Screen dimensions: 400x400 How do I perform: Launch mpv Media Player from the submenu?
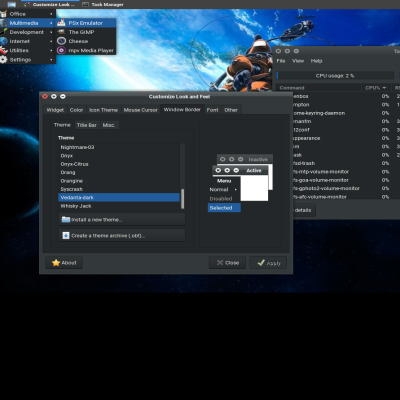pos(86,50)
